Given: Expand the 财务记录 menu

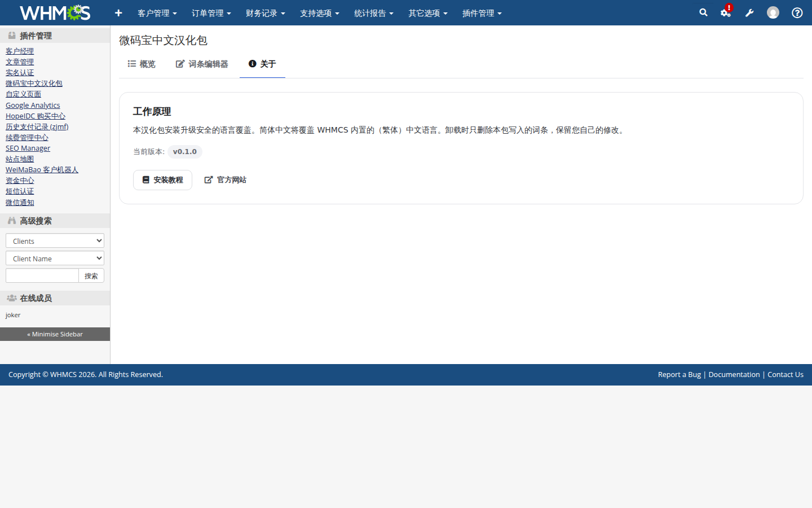Looking at the screenshot, I should tap(266, 13).
